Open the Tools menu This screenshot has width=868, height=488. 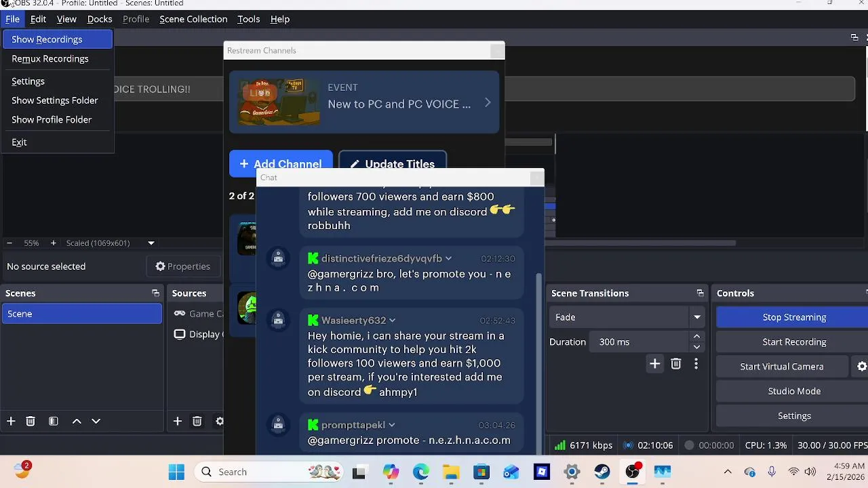pos(248,19)
